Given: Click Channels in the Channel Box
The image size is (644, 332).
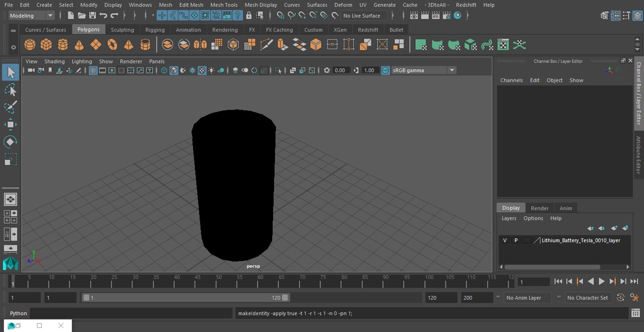Looking at the screenshot, I should 512,80.
